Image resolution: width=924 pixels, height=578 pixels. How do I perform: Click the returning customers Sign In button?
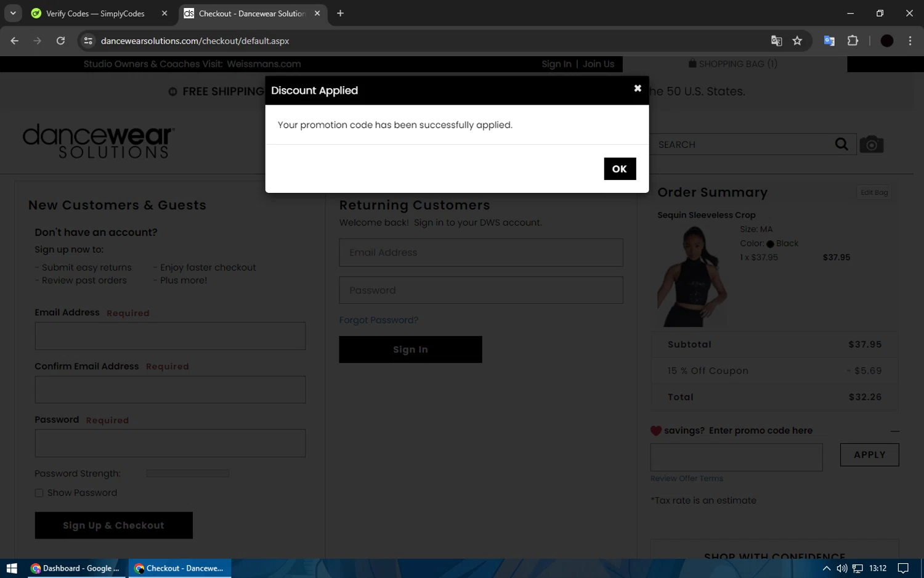[410, 349]
